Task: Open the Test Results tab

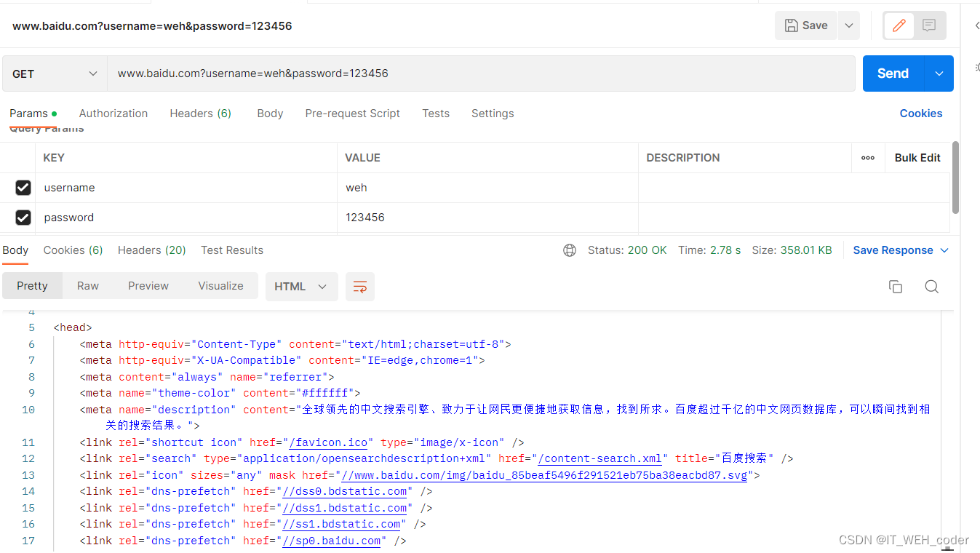Action: (x=232, y=250)
